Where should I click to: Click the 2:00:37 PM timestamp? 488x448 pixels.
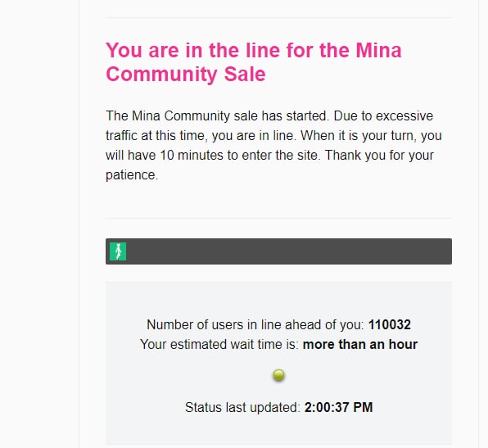pyautogui.click(x=338, y=407)
